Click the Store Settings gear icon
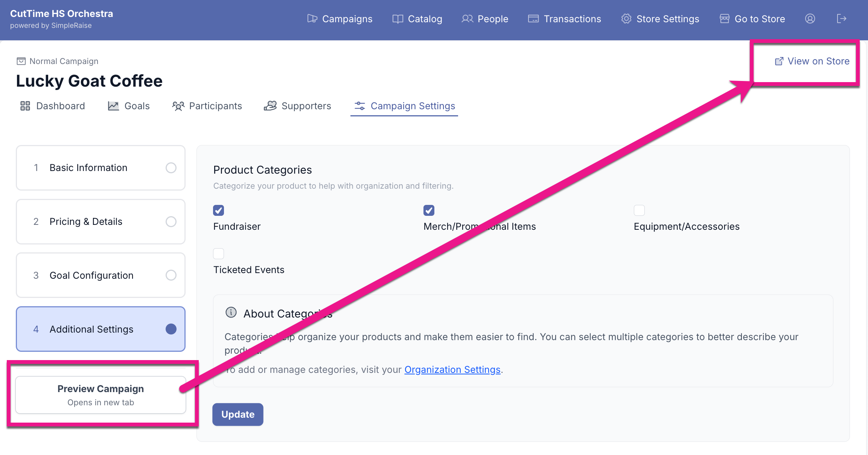Screen dimensions: 868x455 (626, 19)
